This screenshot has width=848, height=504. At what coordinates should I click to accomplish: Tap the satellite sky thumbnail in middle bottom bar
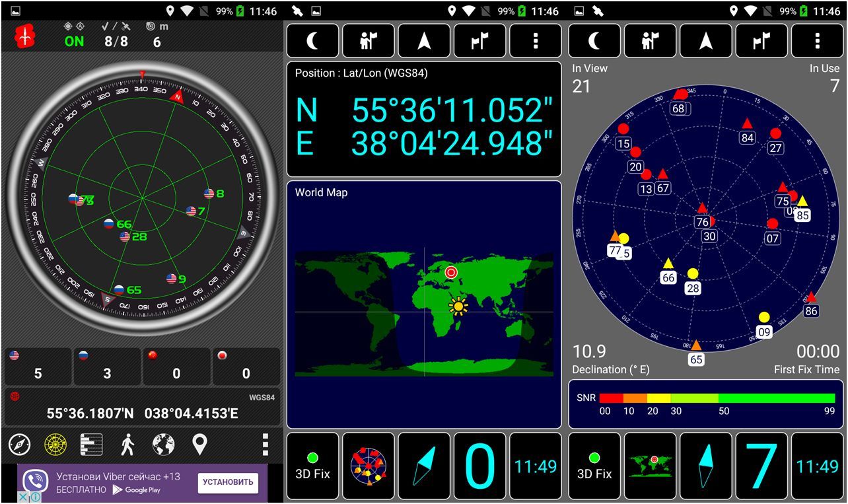(x=369, y=466)
